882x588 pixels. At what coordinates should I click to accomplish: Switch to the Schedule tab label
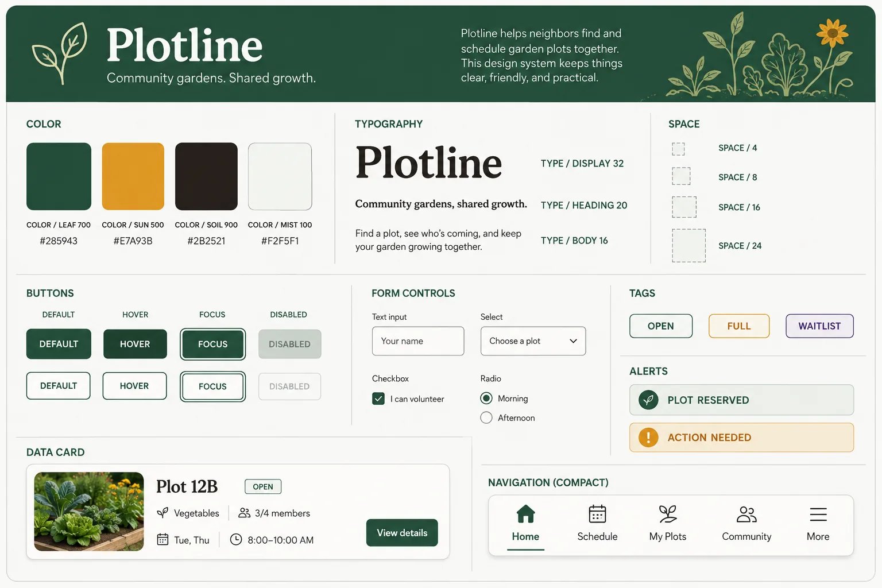click(x=597, y=536)
